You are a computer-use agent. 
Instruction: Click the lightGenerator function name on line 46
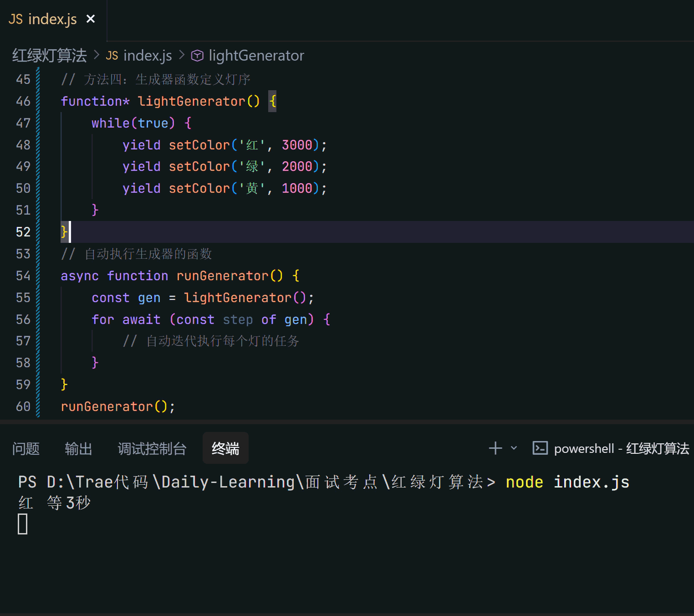191,101
